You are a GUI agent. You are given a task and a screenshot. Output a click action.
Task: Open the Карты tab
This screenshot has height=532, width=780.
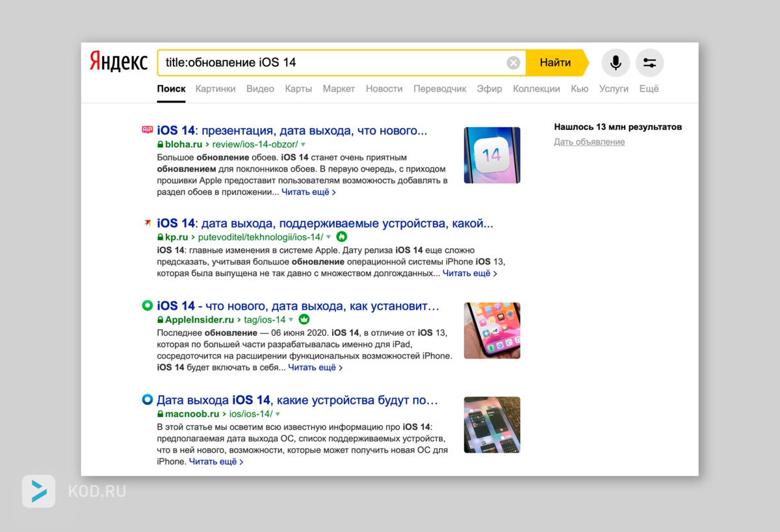[298, 89]
